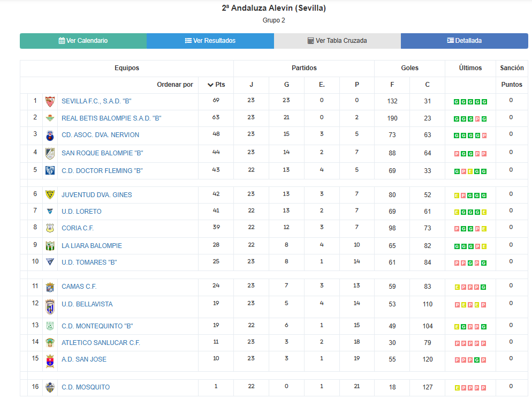Click E. column header
532x398 pixels.
pyautogui.click(x=322, y=85)
